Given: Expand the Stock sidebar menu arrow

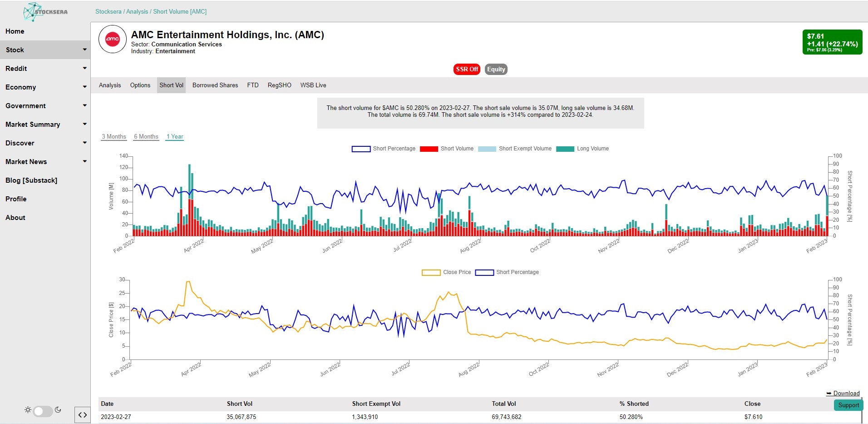Looking at the screenshot, I should (84, 50).
